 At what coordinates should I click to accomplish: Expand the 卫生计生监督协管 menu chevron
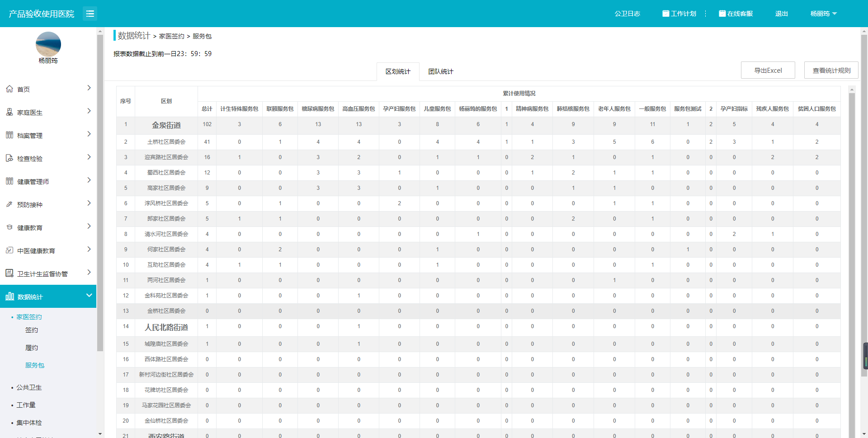coord(89,273)
